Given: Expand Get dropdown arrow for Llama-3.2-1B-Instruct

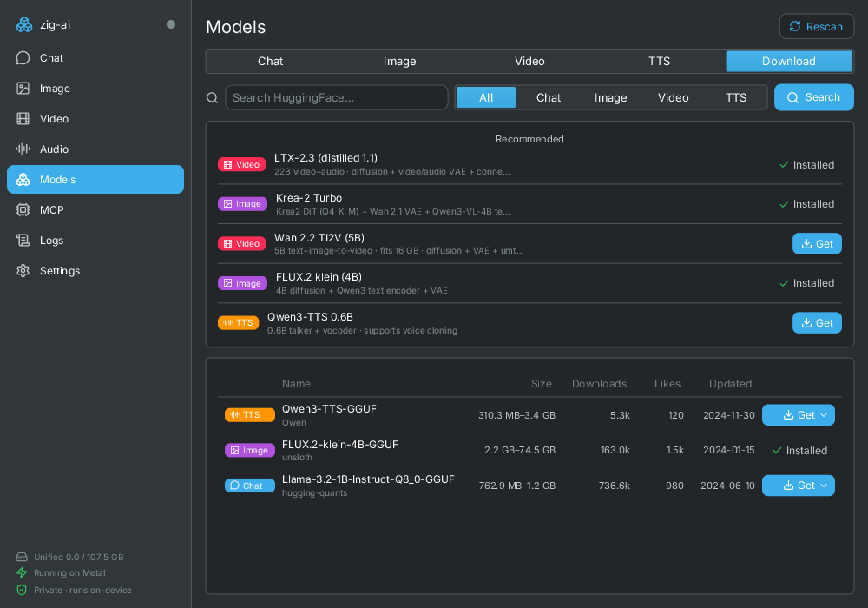Looking at the screenshot, I should 824,486.
